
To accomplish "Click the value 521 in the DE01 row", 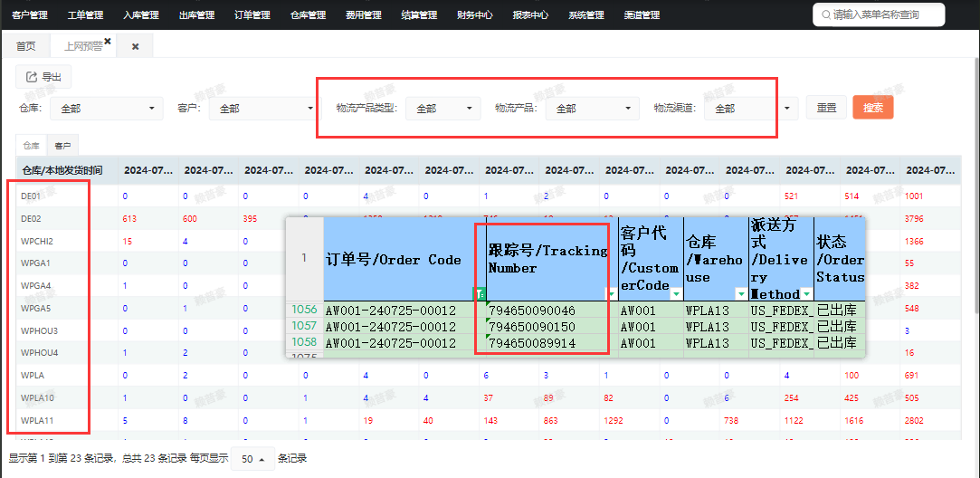I will pos(791,196).
